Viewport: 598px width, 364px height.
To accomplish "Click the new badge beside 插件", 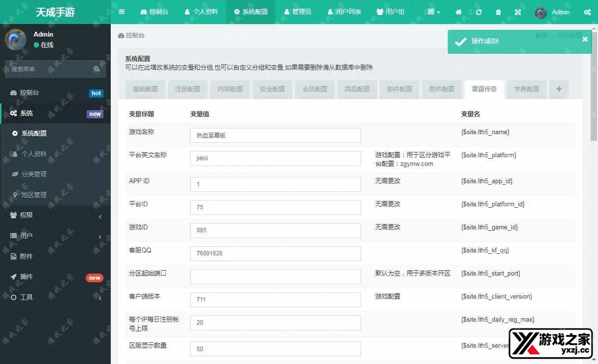I will [x=94, y=278].
